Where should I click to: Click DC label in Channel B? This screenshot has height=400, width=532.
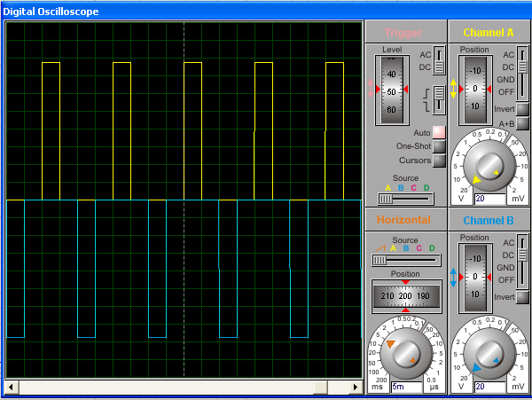click(x=508, y=255)
